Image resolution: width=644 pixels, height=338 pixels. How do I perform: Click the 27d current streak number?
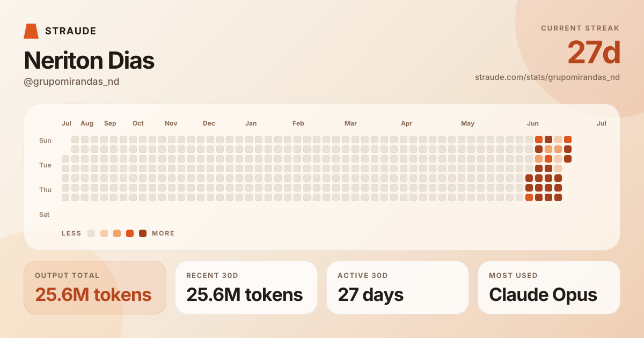click(594, 53)
